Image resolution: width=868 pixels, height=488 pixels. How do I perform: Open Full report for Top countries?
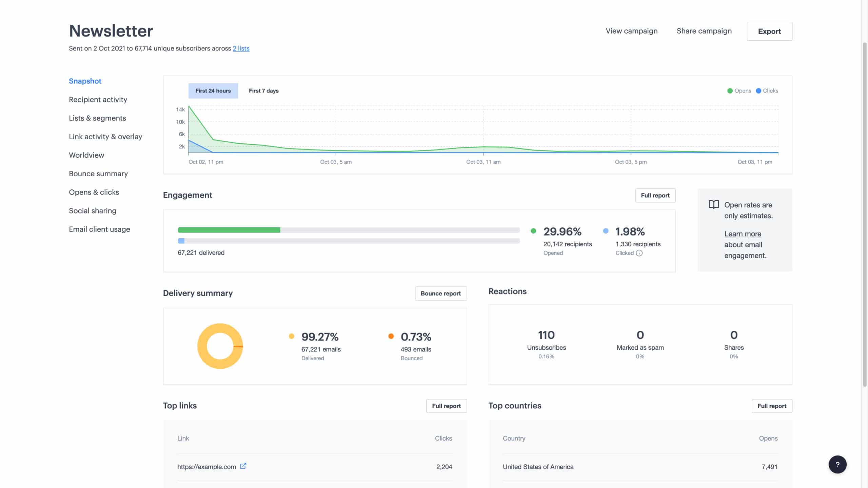click(x=771, y=406)
